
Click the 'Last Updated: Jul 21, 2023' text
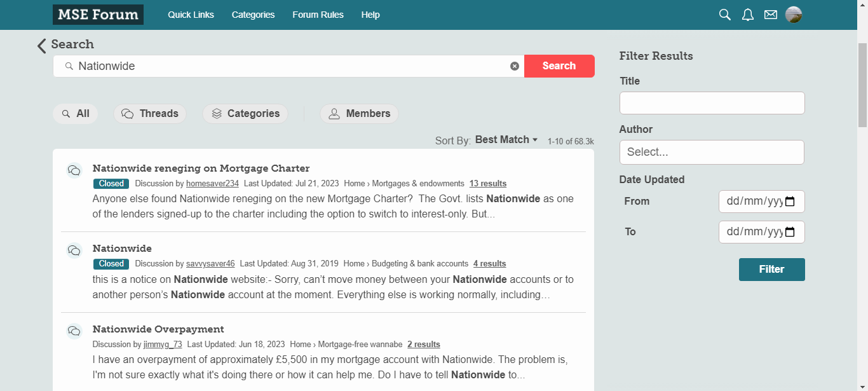click(x=290, y=184)
